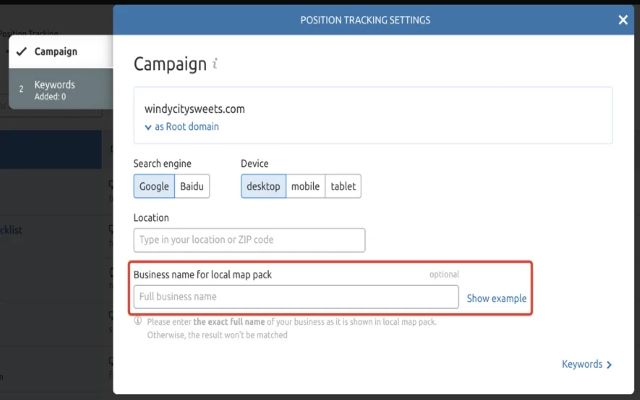The image size is (640, 400).
Task: Select Google as search engine
Action: 154,186
